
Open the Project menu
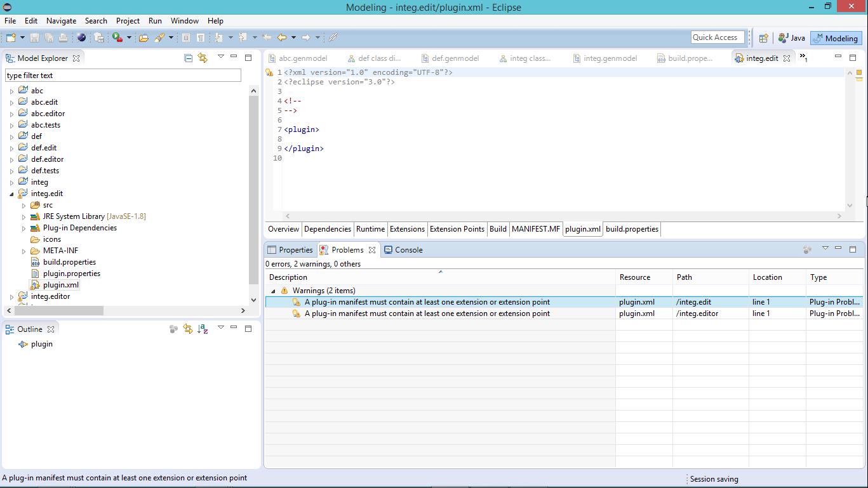tap(128, 20)
